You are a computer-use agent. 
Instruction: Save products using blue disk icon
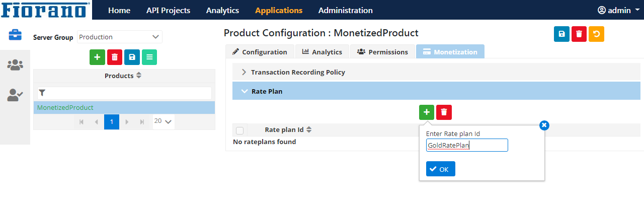click(x=132, y=57)
